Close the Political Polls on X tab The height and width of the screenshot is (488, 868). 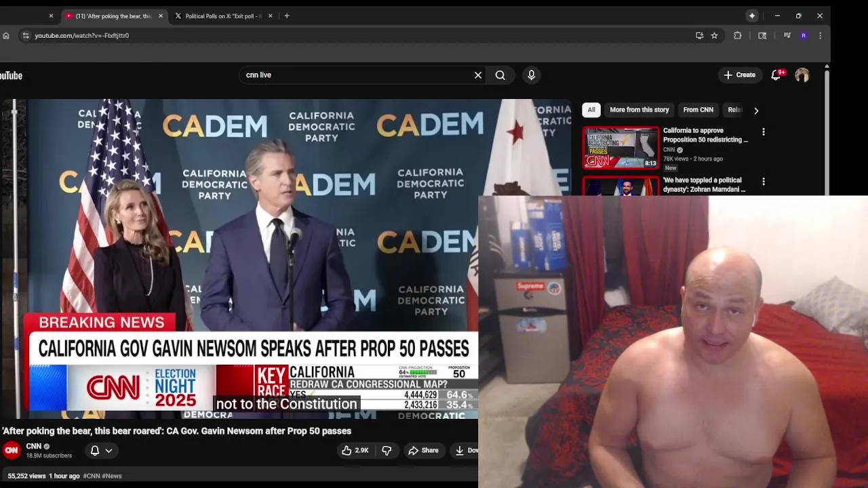pyautogui.click(x=271, y=16)
